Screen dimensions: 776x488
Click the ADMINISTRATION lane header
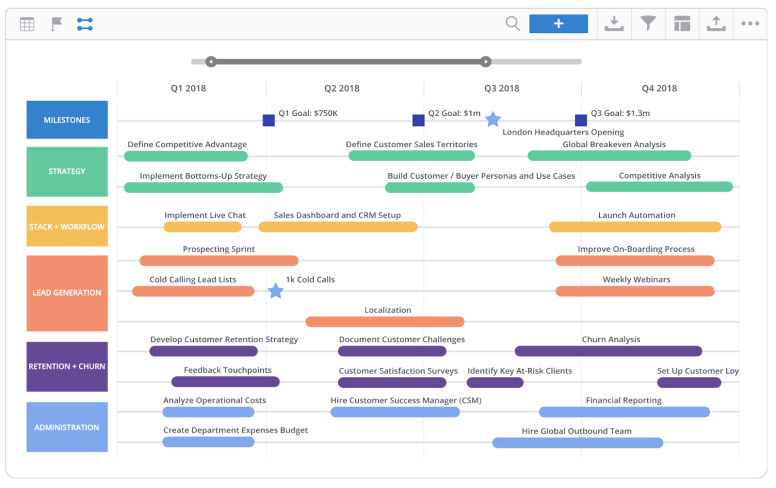pyautogui.click(x=67, y=427)
